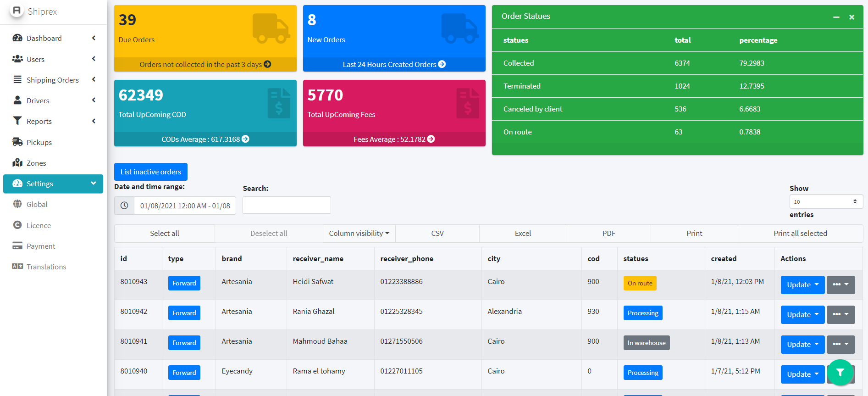Click the clock icon of date range
The width and height of the screenshot is (868, 396).
click(x=124, y=206)
